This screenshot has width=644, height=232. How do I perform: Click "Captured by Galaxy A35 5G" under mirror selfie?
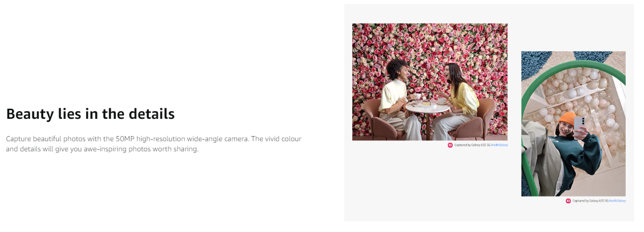pos(590,201)
